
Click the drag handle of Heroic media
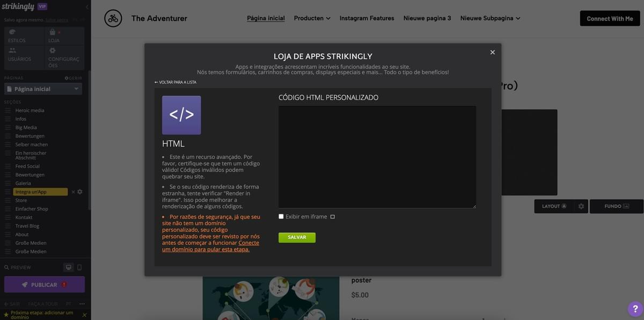pyautogui.click(x=8, y=110)
